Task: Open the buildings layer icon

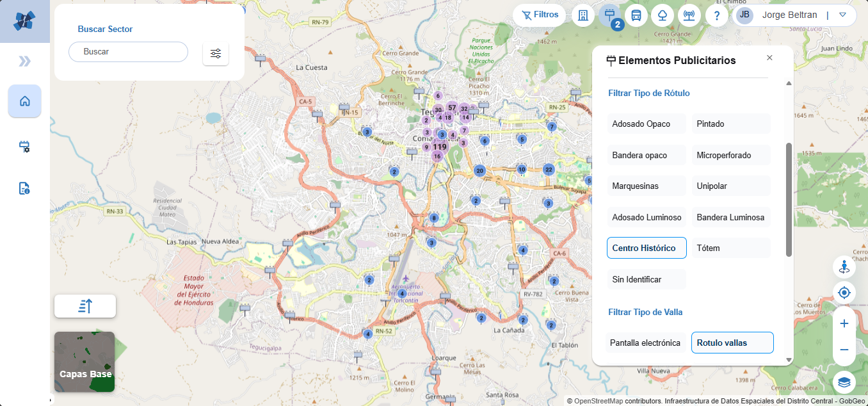Action: pyautogui.click(x=583, y=15)
